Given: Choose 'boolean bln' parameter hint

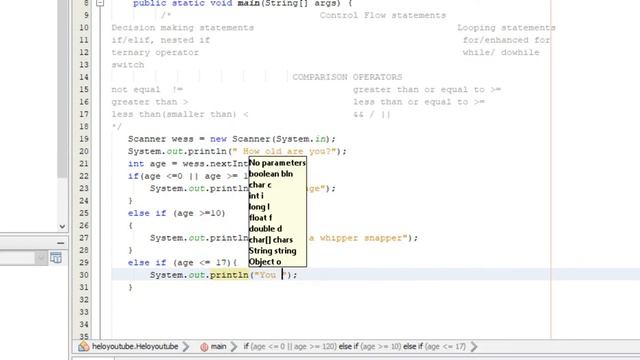Looking at the screenshot, I should [271, 174].
